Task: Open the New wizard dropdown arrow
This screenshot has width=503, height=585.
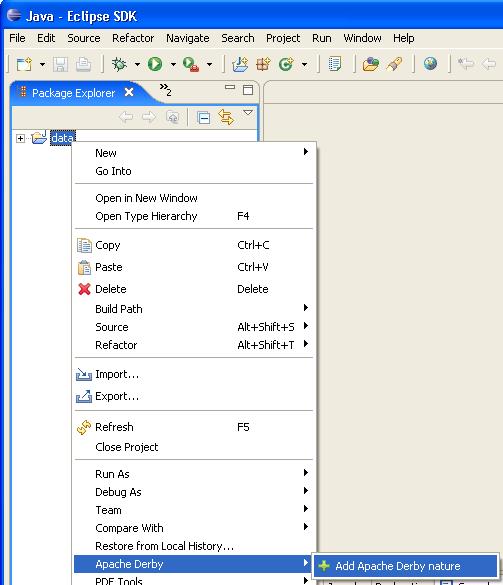Action: click(42, 65)
